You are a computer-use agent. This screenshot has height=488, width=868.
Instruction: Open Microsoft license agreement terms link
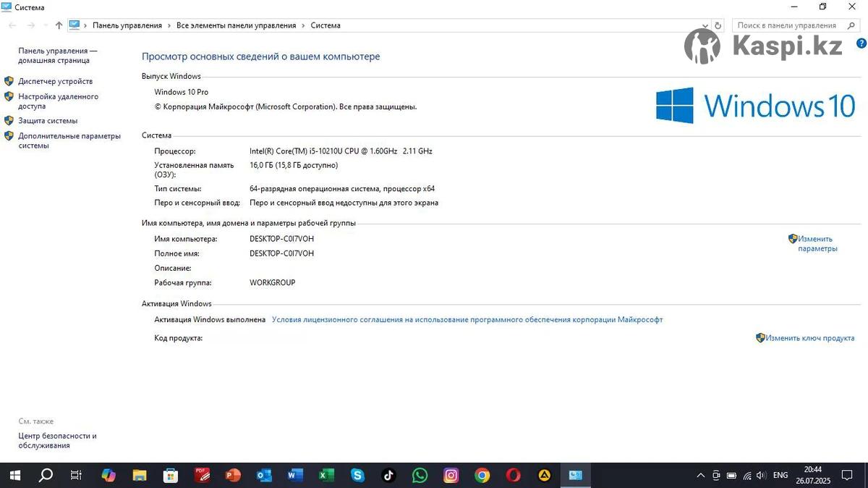pos(467,319)
